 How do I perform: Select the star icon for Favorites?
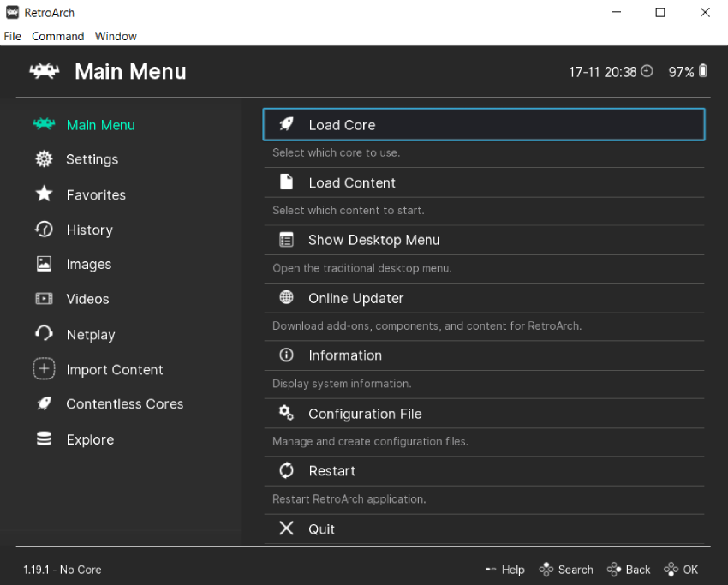(44, 194)
